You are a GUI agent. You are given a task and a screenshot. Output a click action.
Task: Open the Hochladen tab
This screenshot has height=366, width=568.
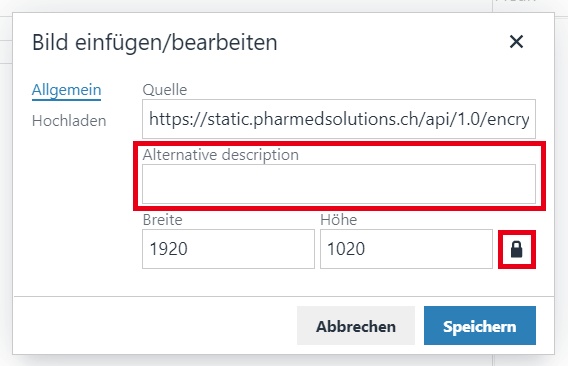coord(69,121)
